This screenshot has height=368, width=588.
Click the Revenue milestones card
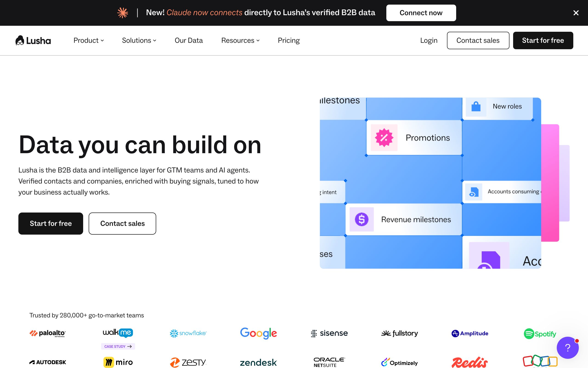click(x=404, y=219)
